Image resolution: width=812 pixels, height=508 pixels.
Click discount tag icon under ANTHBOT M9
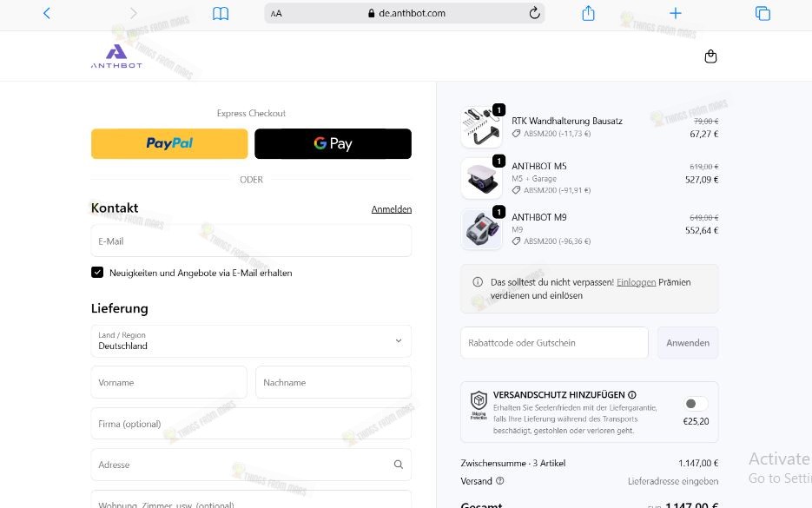[x=517, y=241]
